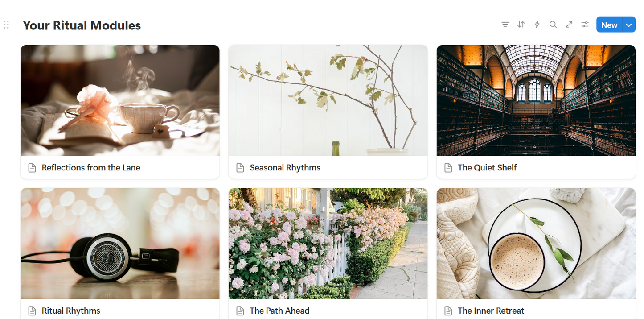
Task: Expand the dropdown arrow next to New
Action: click(629, 25)
